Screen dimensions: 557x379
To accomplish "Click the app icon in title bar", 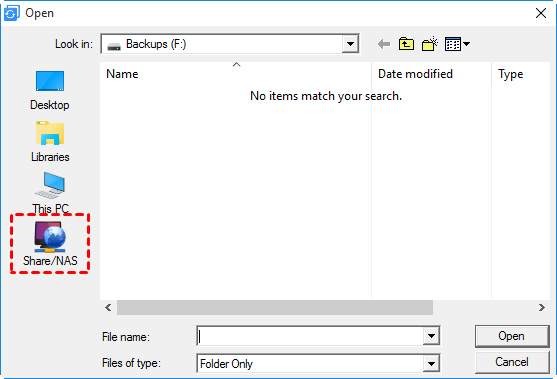I will [11, 13].
